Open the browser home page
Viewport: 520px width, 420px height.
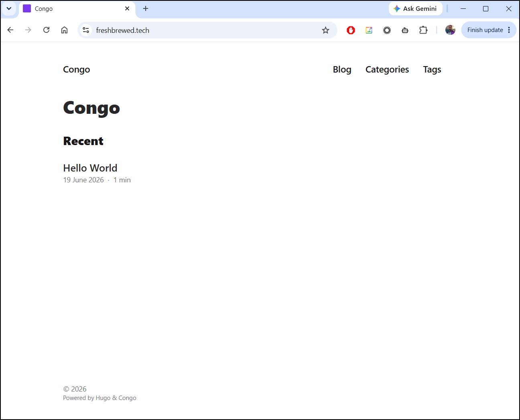pos(64,30)
